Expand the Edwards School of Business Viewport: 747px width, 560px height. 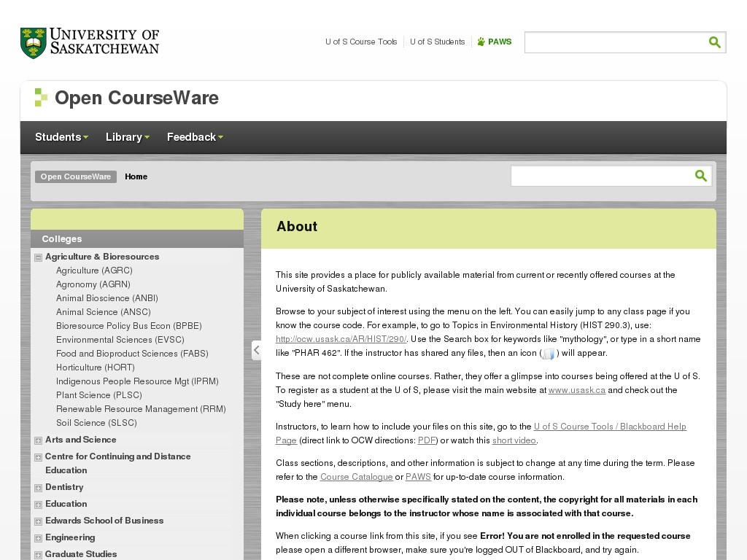coord(38,521)
